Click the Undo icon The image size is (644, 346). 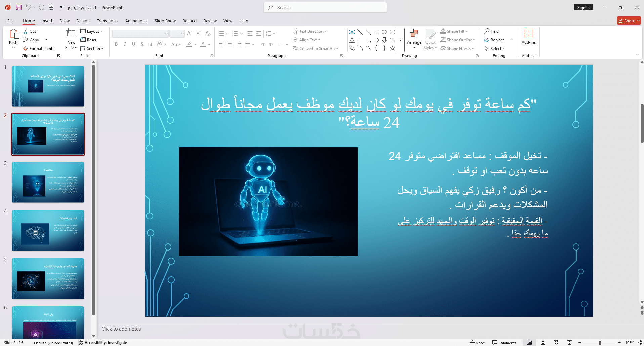pos(29,7)
